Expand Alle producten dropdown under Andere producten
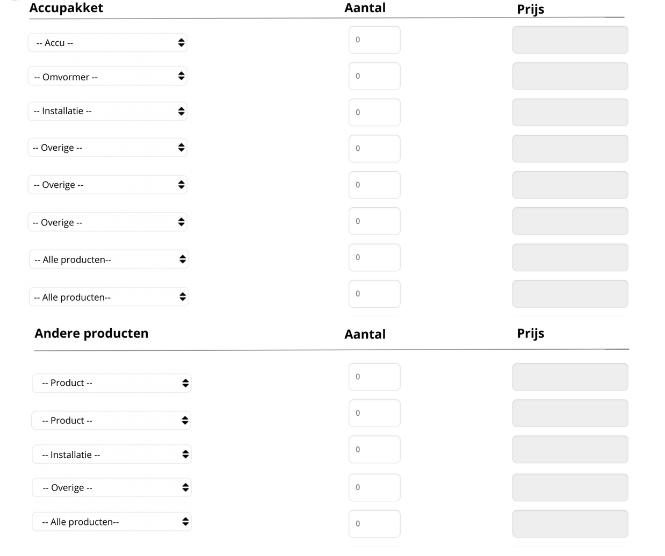 click(x=111, y=522)
